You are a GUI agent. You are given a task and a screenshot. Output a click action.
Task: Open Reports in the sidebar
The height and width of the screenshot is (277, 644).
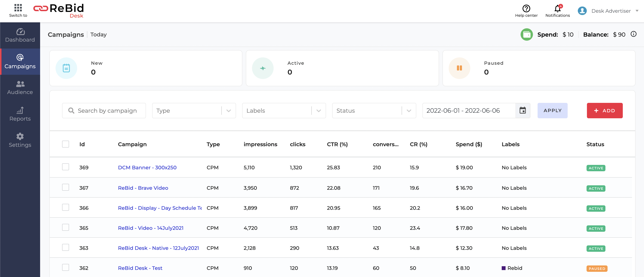coord(20,114)
